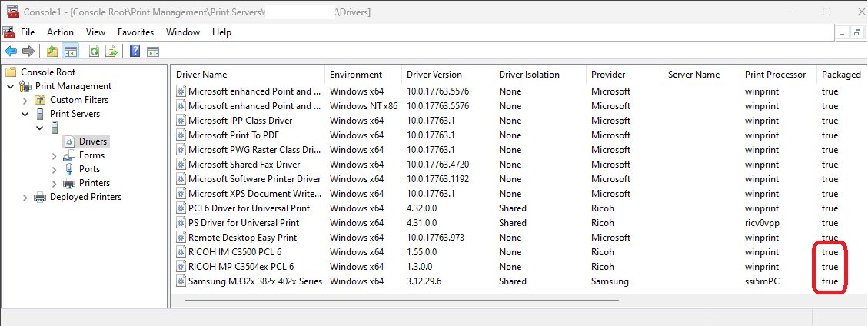The height and width of the screenshot is (326, 868).
Task: Click the Server Name column header
Action: (x=701, y=74)
